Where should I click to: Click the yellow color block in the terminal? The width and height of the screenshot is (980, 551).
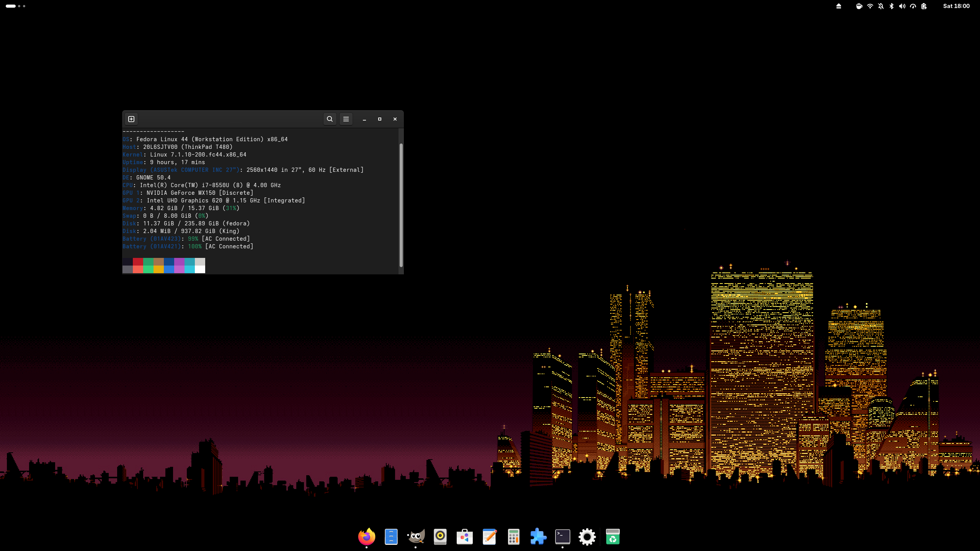[x=158, y=269]
